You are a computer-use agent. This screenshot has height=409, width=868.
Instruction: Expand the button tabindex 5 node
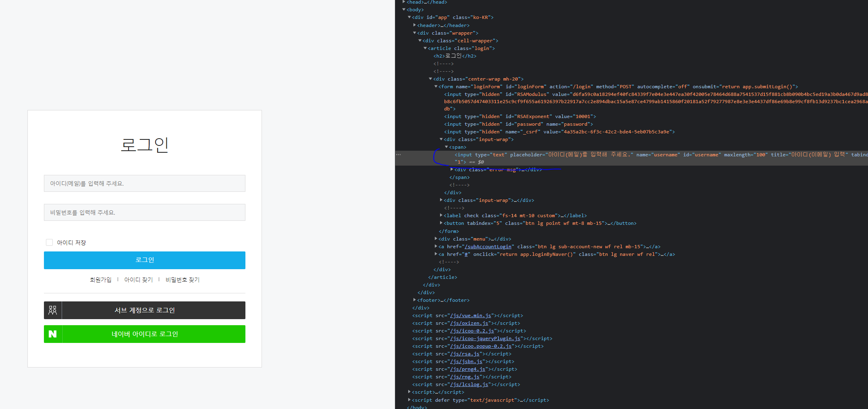[441, 223]
